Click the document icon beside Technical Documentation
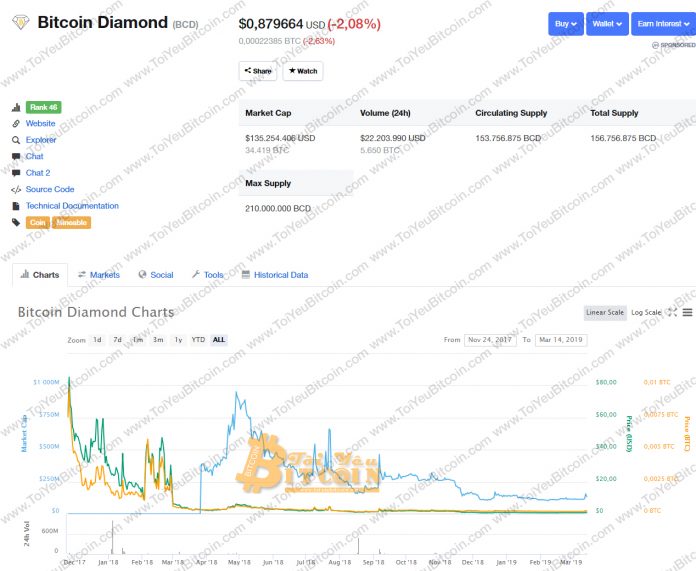This screenshot has width=696, height=571. point(16,206)
